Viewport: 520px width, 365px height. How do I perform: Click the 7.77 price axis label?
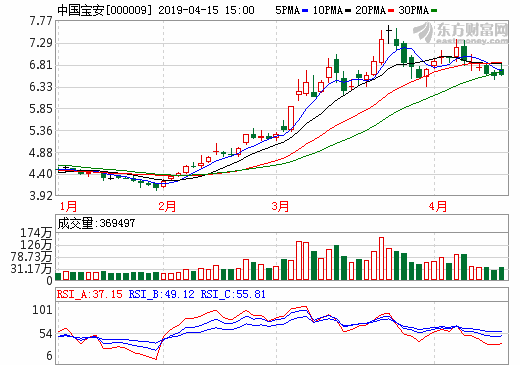[x=41, y=21]
